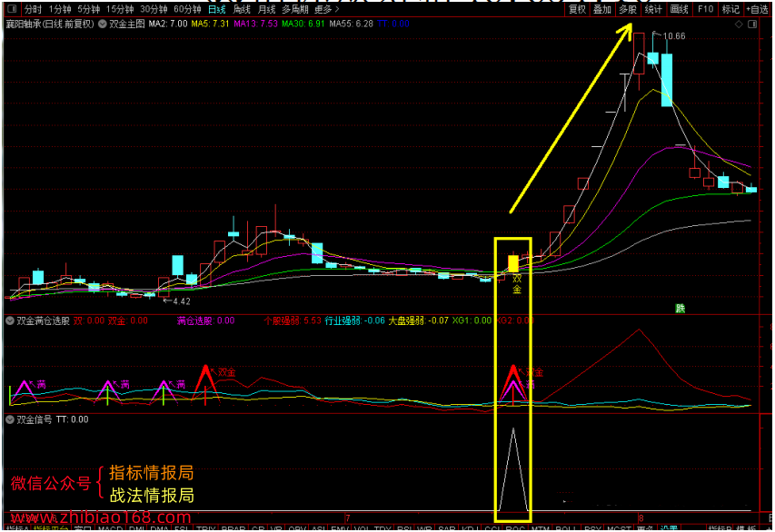Click the green 跌 marker
This screenshot has width=775, height=532.
[681, 309]
